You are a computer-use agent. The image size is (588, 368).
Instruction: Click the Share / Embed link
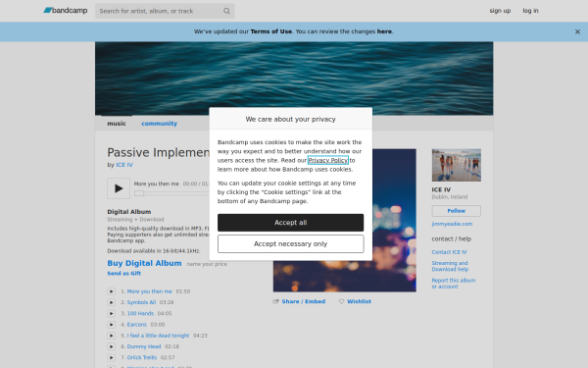click(304, 301)
